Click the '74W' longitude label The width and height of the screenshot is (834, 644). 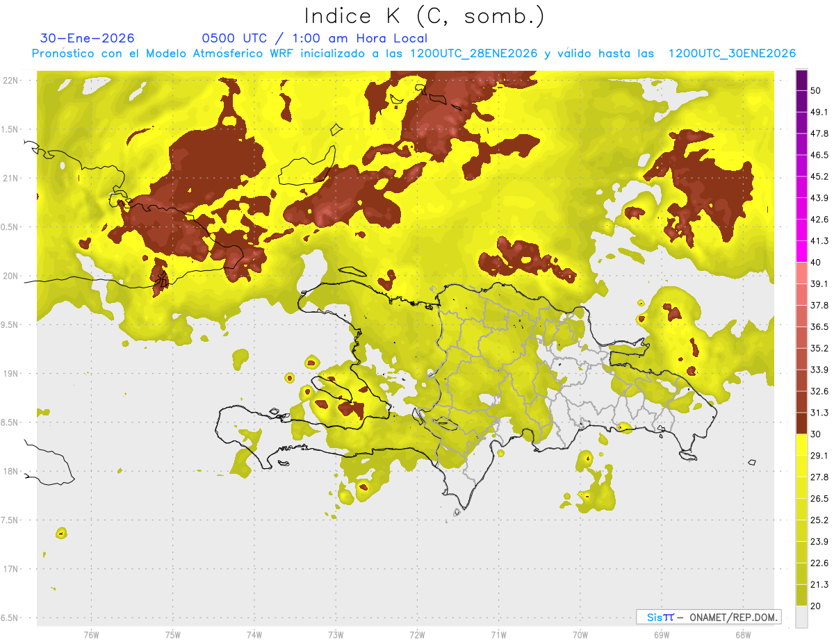pyautogui.click(x=254, y=635)
